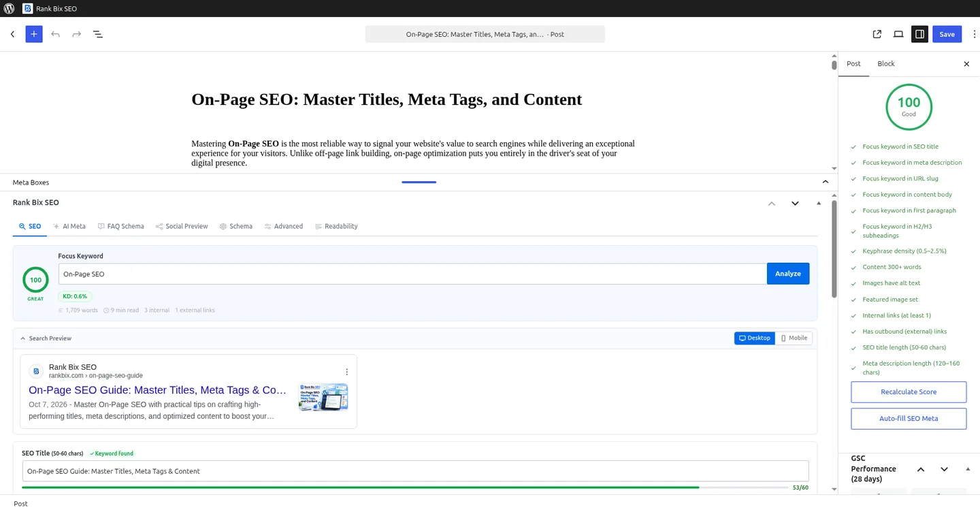Screen dimensions: 980x512
Task: Switch preview to Desktop
Action: [x=754, y=338]
